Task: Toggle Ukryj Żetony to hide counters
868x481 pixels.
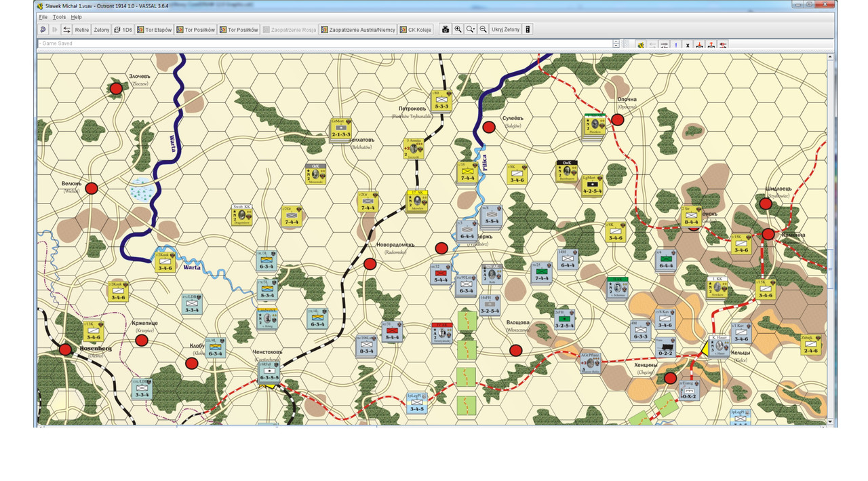Action: [x=506, y=30]
